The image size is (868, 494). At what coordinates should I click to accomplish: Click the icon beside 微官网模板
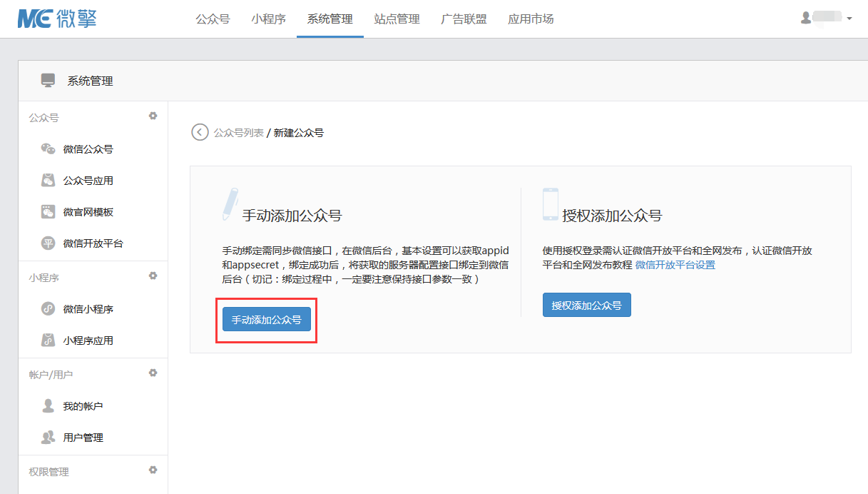click(x=48, y=211)
